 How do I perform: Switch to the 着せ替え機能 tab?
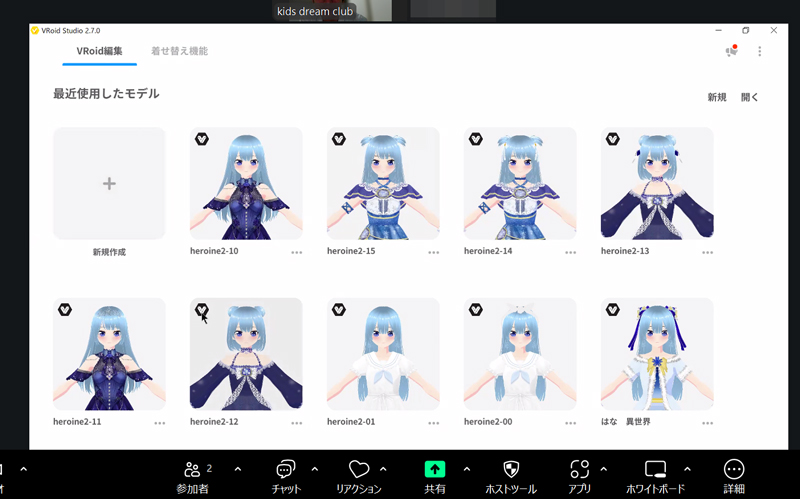coord(179,51)
